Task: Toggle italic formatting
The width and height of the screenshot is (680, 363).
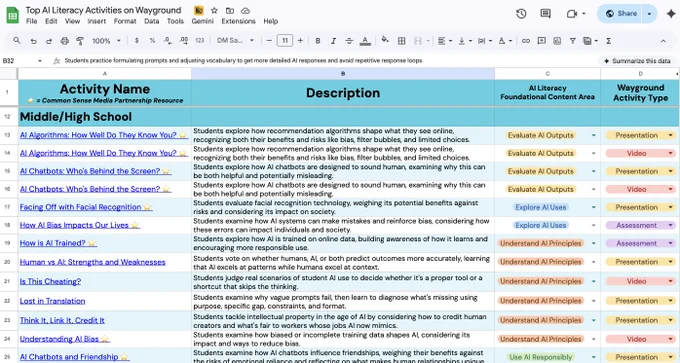Action: [x=333, y=41]
